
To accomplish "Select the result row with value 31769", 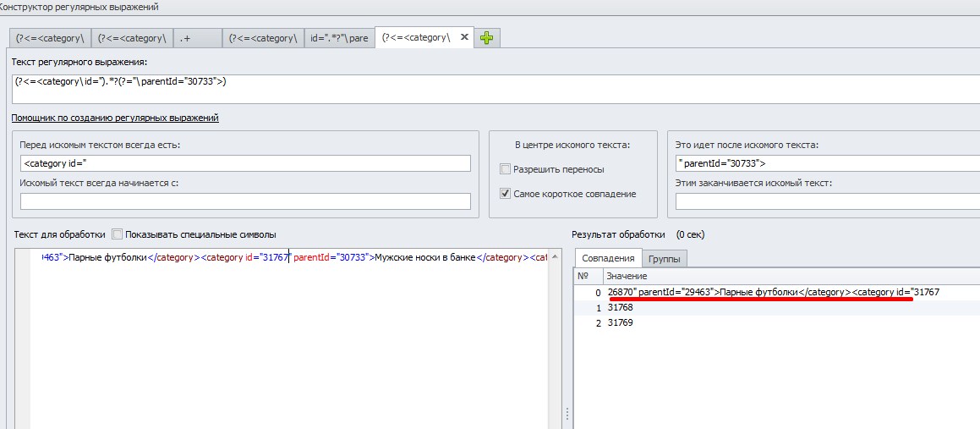I will point(621,323).
